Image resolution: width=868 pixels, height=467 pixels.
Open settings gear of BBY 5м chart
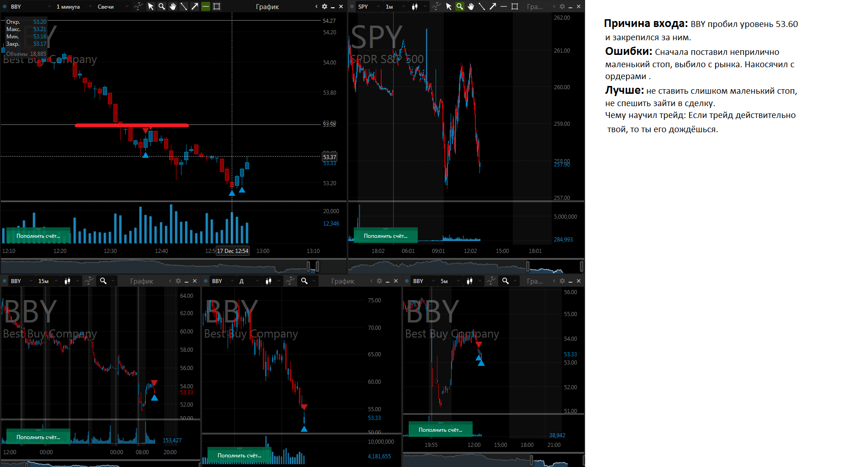point(562,281)
